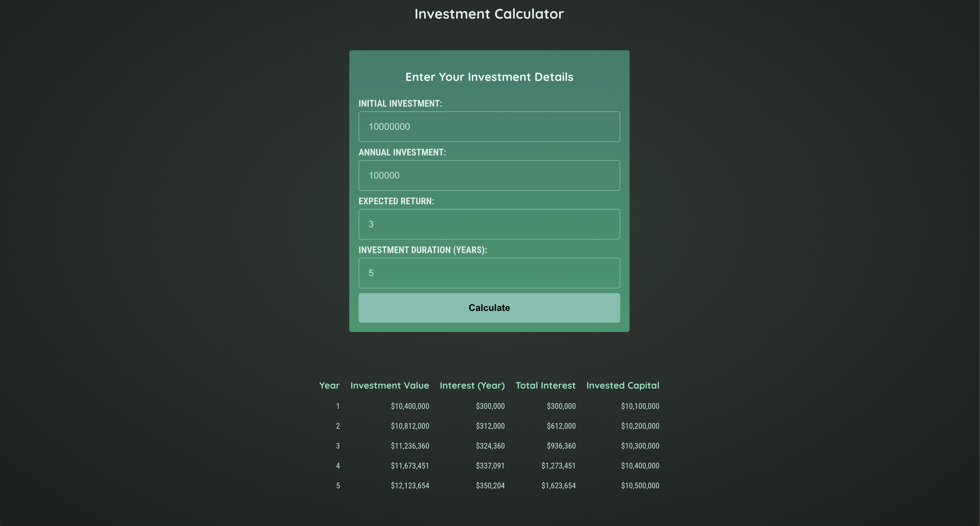Click the Year column header

point(329,385)
